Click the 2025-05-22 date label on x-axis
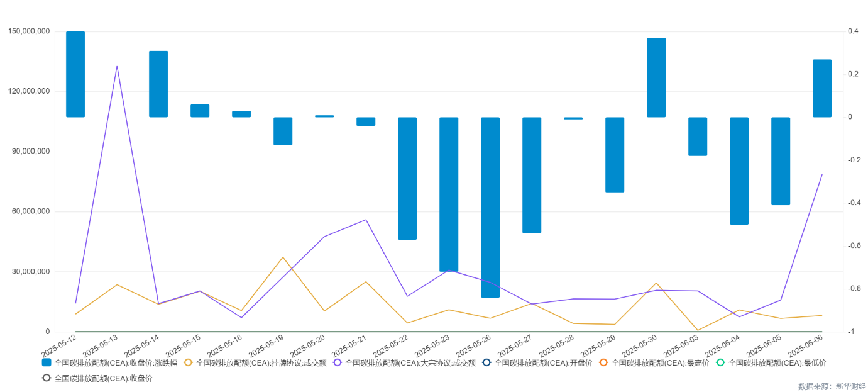Screen dimensions: 868x392 (x=392, y=346)
